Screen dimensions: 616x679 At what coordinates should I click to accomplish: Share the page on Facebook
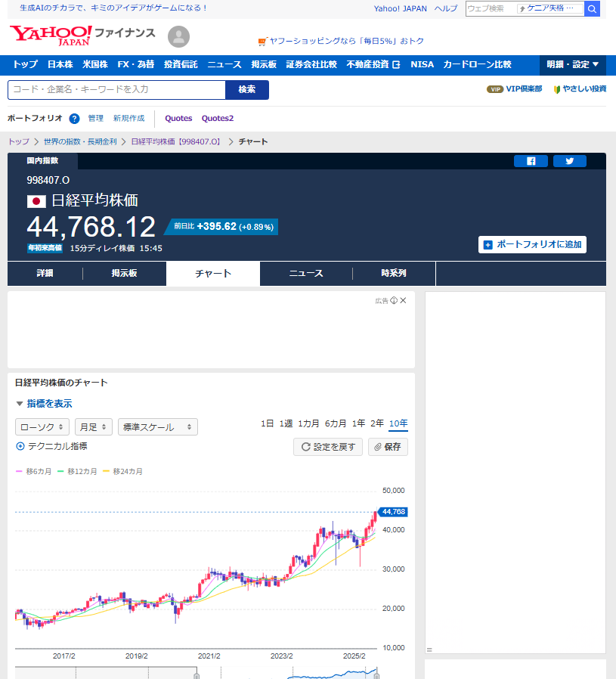point(531,161)
